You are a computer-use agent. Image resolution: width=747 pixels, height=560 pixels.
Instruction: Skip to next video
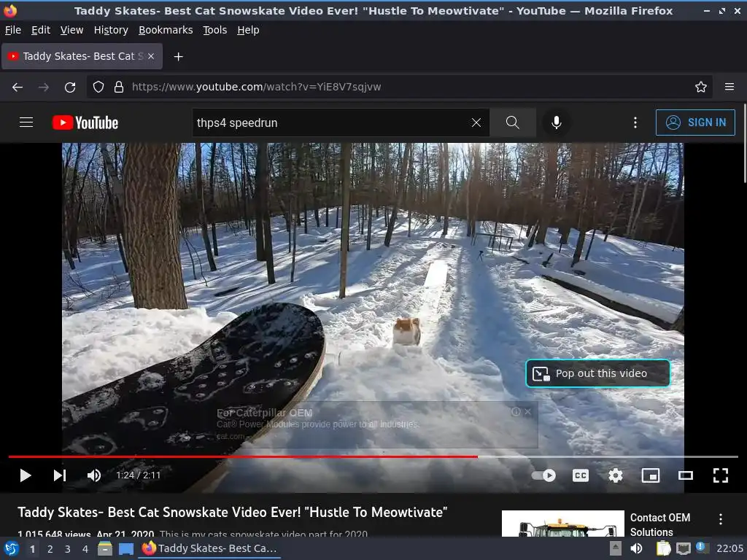pos(60,475)
